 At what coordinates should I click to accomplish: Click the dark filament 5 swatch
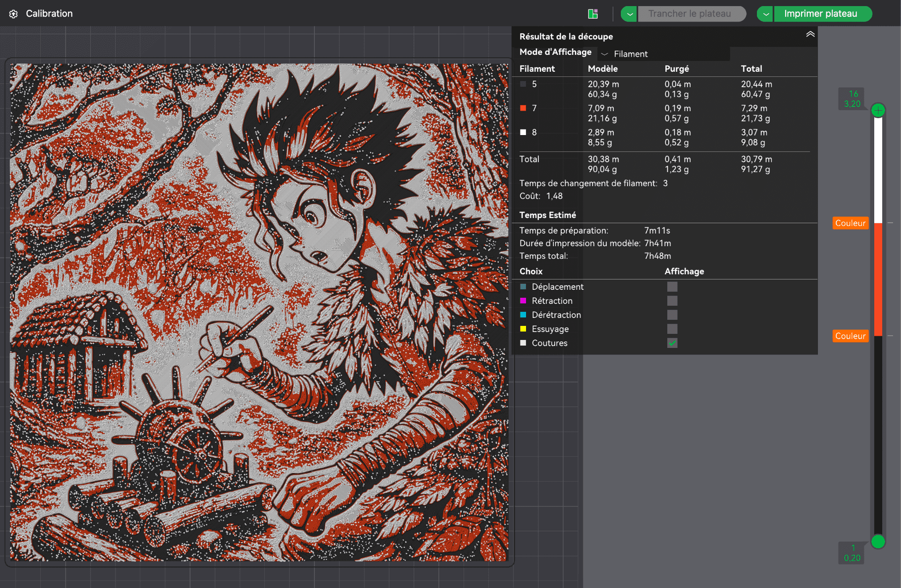click(523, 84)
